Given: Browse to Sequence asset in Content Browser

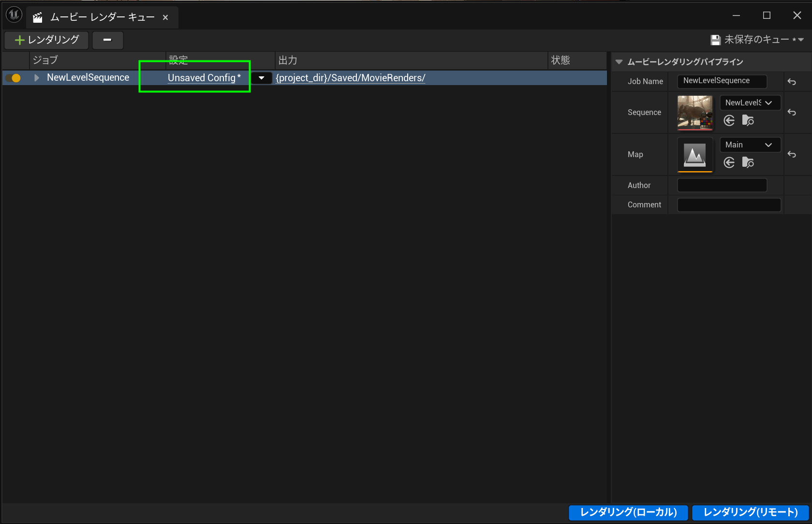Looking at the screenshot, I should tap(748, 120).
